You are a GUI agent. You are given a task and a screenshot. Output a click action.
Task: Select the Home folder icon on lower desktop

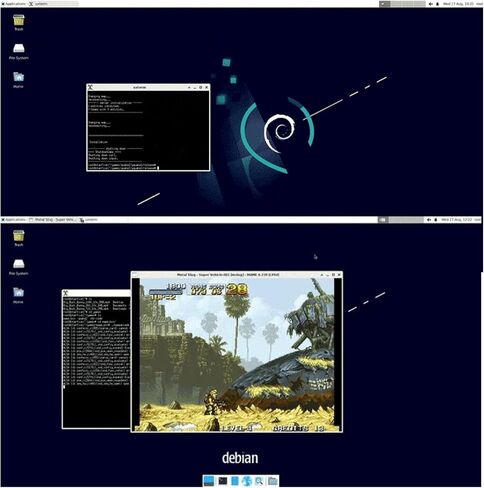tap(19, 295)
